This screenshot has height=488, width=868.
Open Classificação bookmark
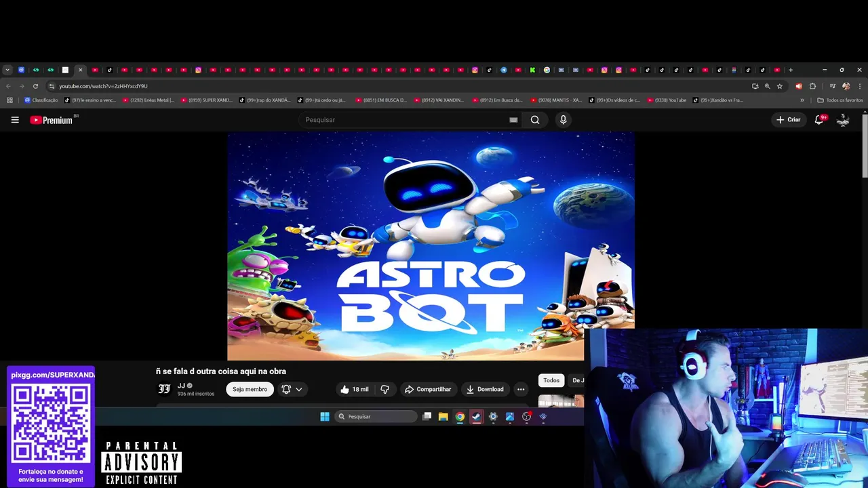coord(41,100)
